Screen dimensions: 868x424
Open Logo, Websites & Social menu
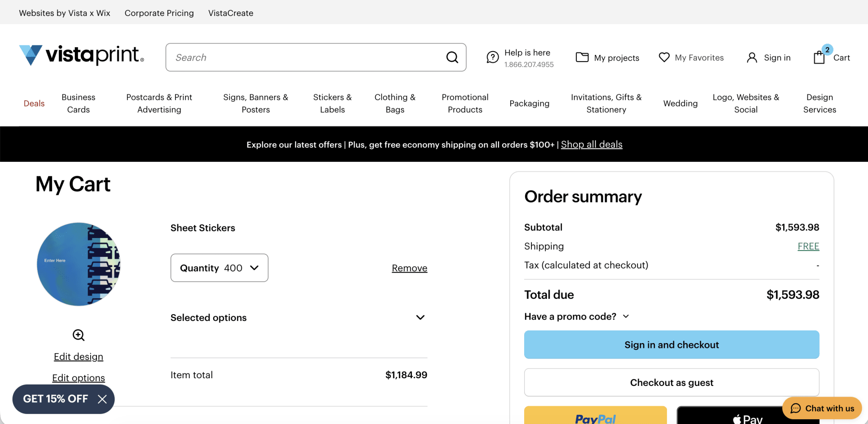(x=746, y=103)
